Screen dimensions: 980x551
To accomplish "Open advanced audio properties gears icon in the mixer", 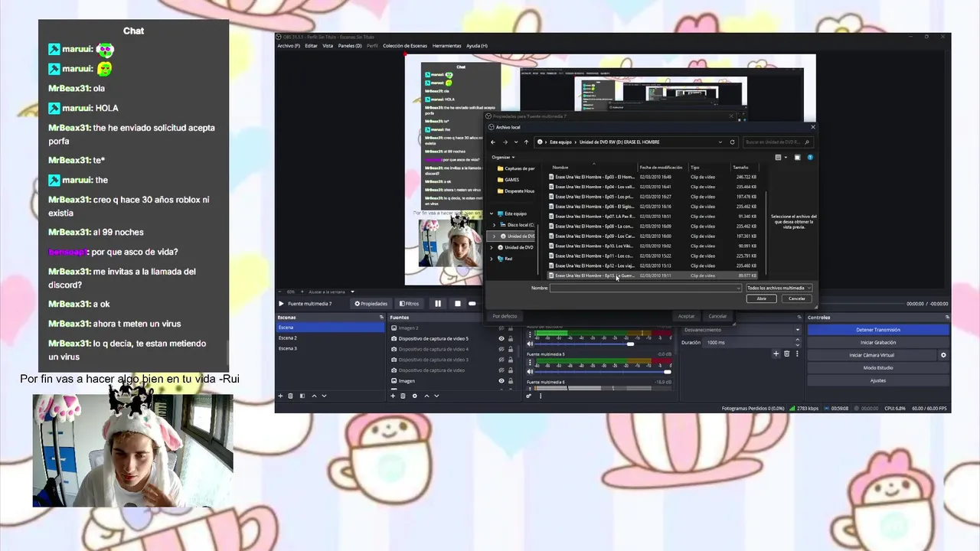I will point(529,396).
